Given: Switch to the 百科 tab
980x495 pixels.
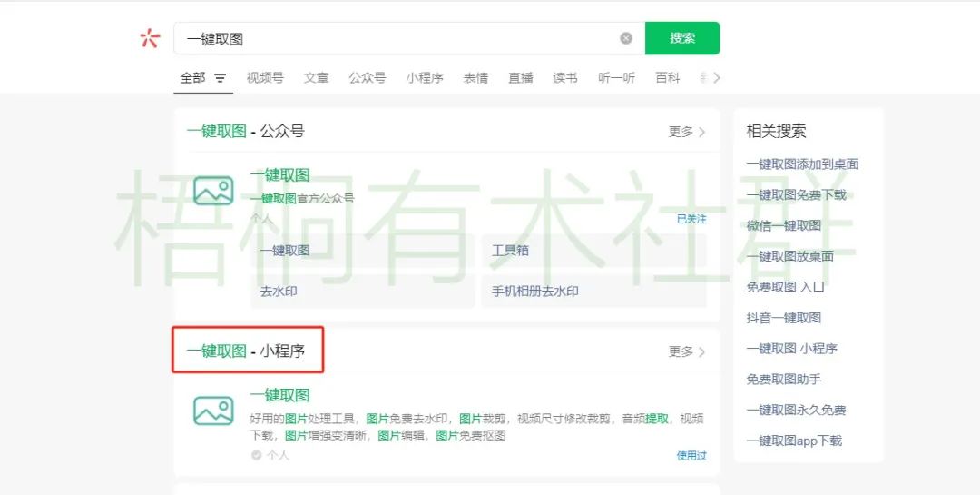Looking at the screenshot, I should point(668,78).
